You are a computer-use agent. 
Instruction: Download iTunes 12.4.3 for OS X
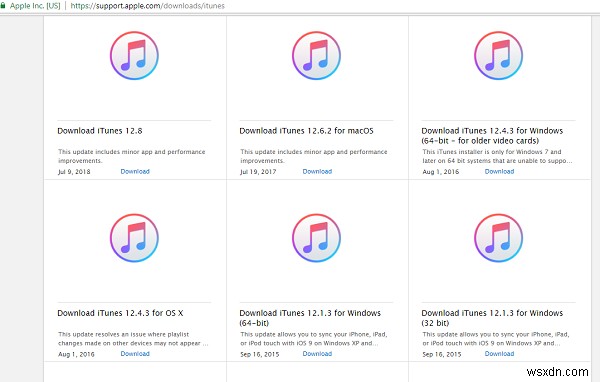[x=135, y=354]
